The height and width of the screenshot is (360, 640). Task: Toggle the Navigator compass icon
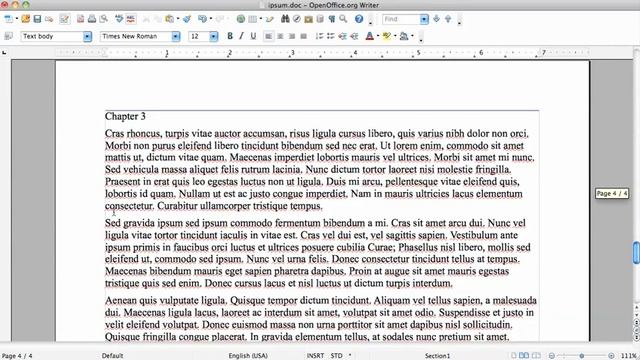297,19
